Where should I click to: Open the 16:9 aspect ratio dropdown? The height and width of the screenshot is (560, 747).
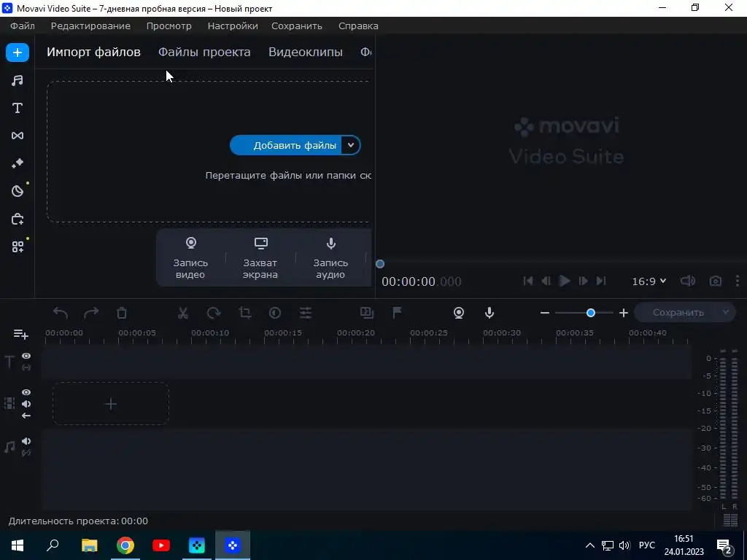point(649,281)
